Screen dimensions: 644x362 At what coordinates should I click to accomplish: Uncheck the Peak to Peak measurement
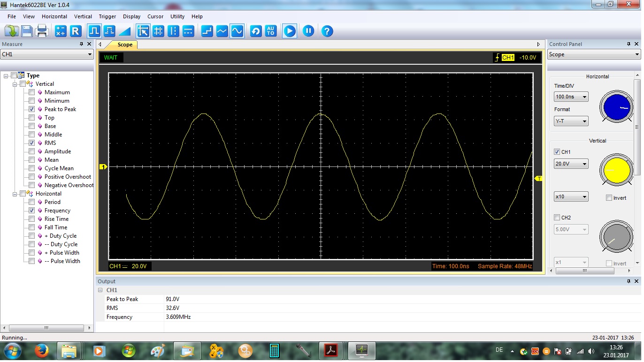(32, 109)
